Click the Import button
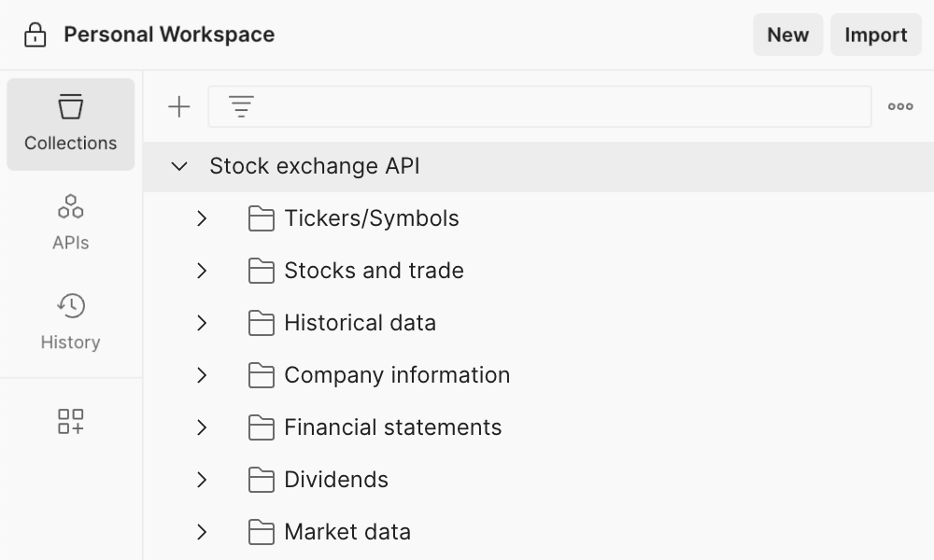 (x=875, y=35)
